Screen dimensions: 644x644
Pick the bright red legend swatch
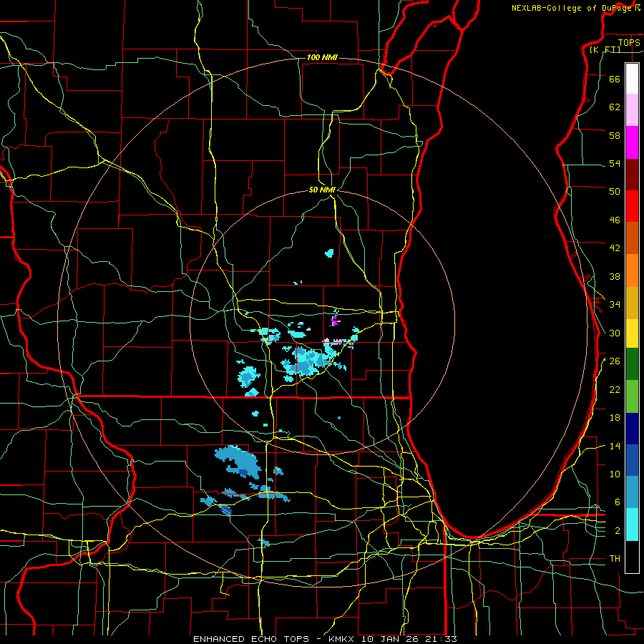[x=632, y=206]
